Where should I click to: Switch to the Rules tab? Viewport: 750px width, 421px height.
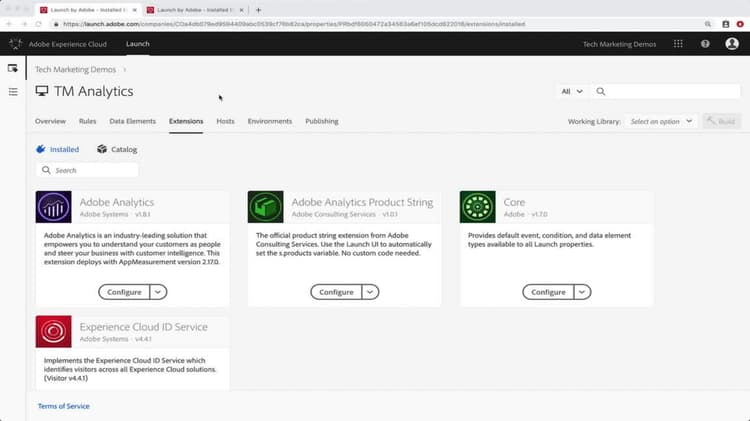click(x=88, y=122)
